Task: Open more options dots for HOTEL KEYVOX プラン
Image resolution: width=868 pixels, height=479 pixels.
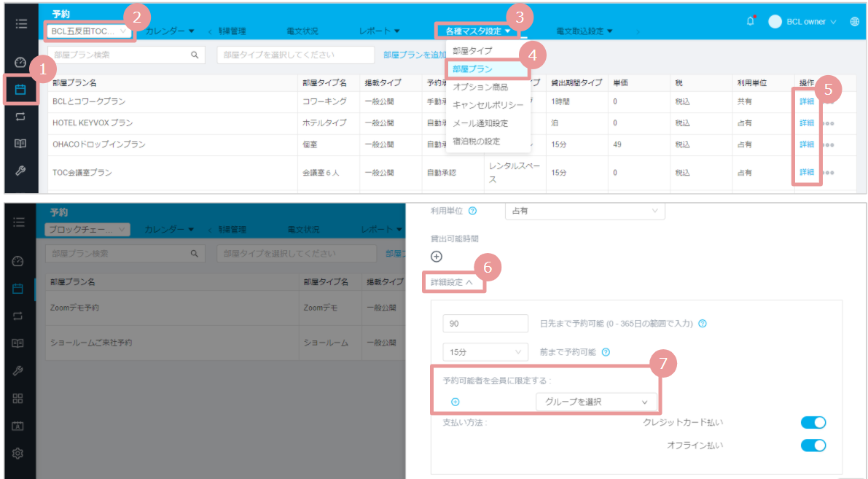Action: [828, 123]
